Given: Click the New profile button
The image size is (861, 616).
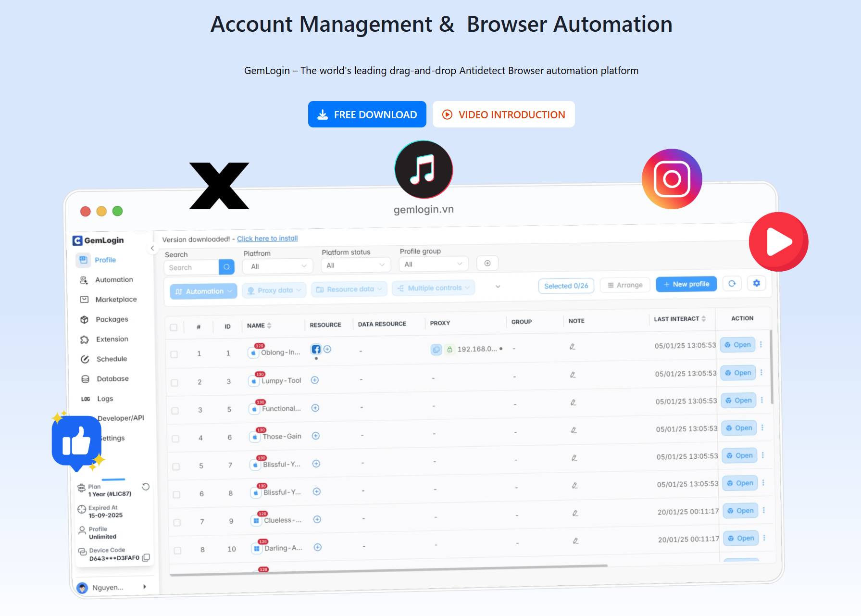Looking at the screenshot, I should tap(686, 284).
